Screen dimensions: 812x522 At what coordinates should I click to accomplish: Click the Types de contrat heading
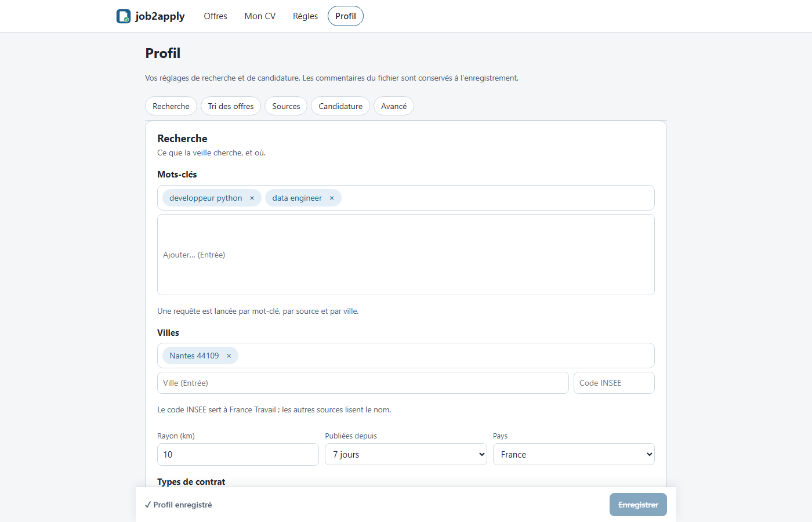(x=191, y=482)
